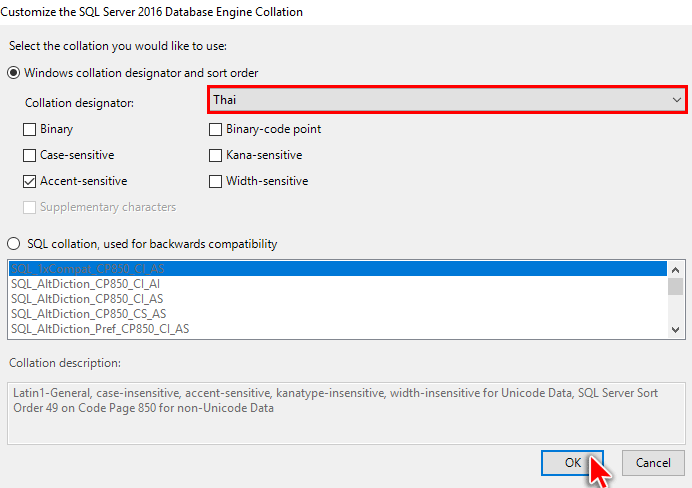The height and width of the screenshot is (488, 692).
Task: Select SQL_AltDiction_CP850_CI_AI in the list
Action: pyautogui.click(x=338, y=284)
